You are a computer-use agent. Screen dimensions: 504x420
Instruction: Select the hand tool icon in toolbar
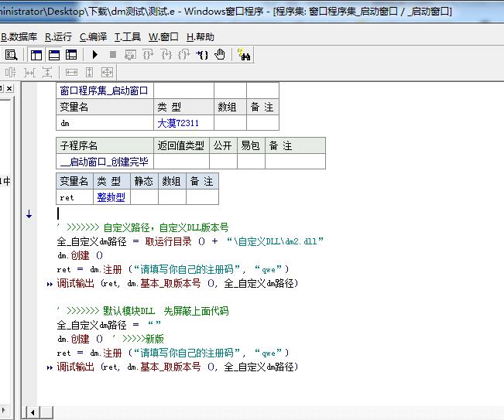click(220, 55)
